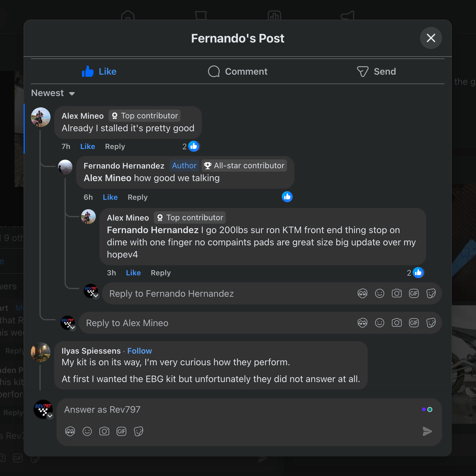Toggle Like on Fernando's post
This screenshot has width=476, height=476.
99,72
